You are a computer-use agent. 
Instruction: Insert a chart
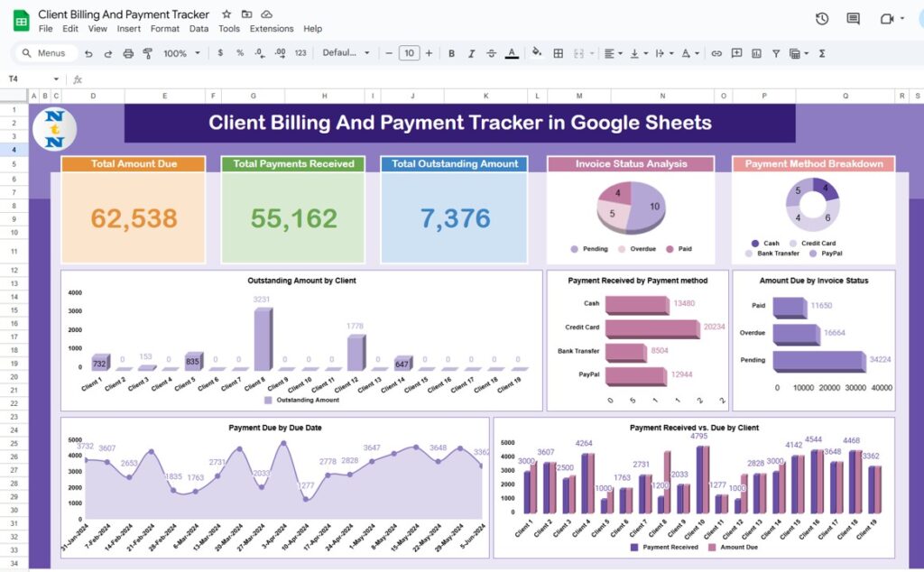coord(757,53)
